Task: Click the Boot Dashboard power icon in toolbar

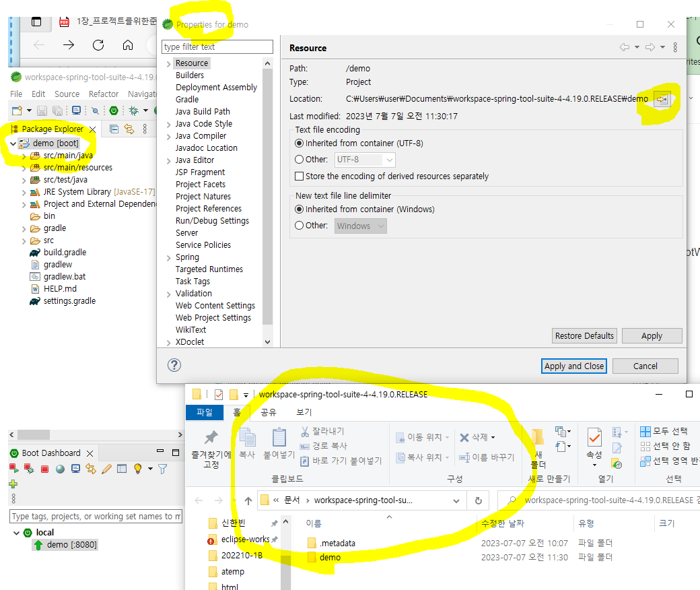Action: (x=114, y=110)
